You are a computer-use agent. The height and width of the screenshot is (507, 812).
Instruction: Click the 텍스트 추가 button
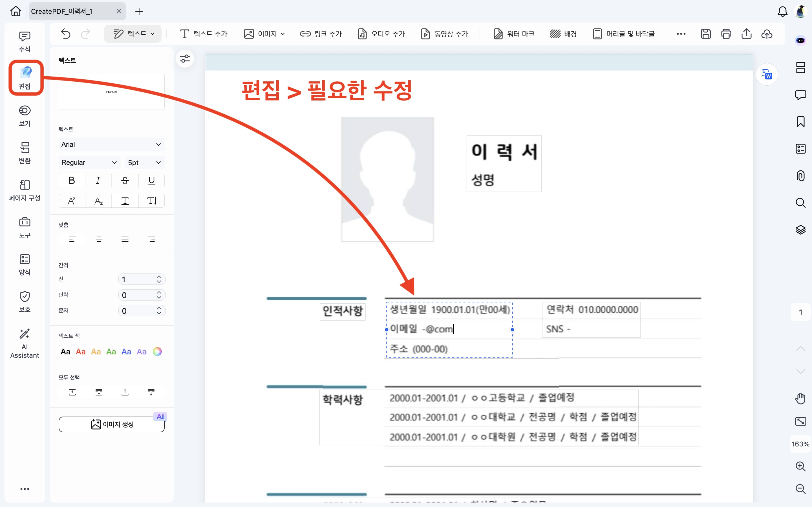[204, 34]
